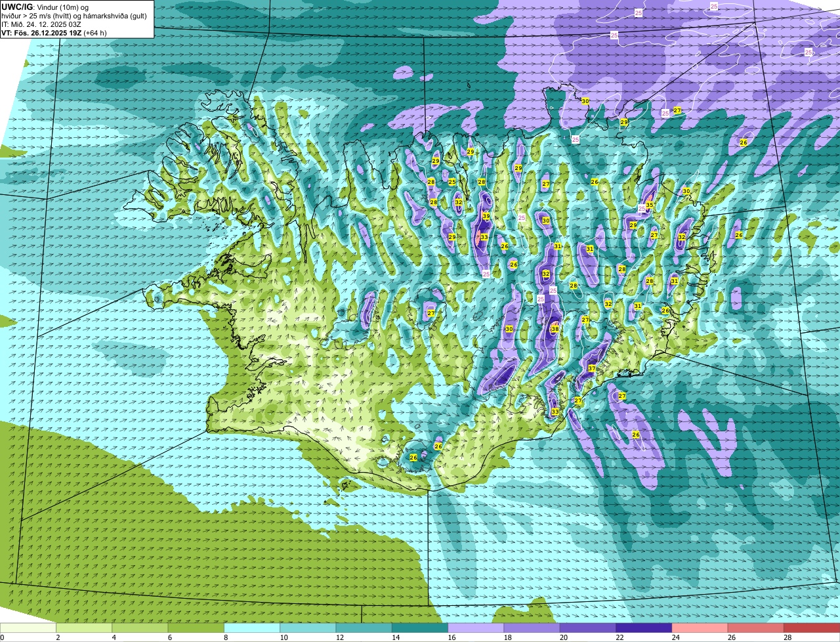Select the 18–20 m/s purple swatch
840x642 pixels.
click(532, 628)
